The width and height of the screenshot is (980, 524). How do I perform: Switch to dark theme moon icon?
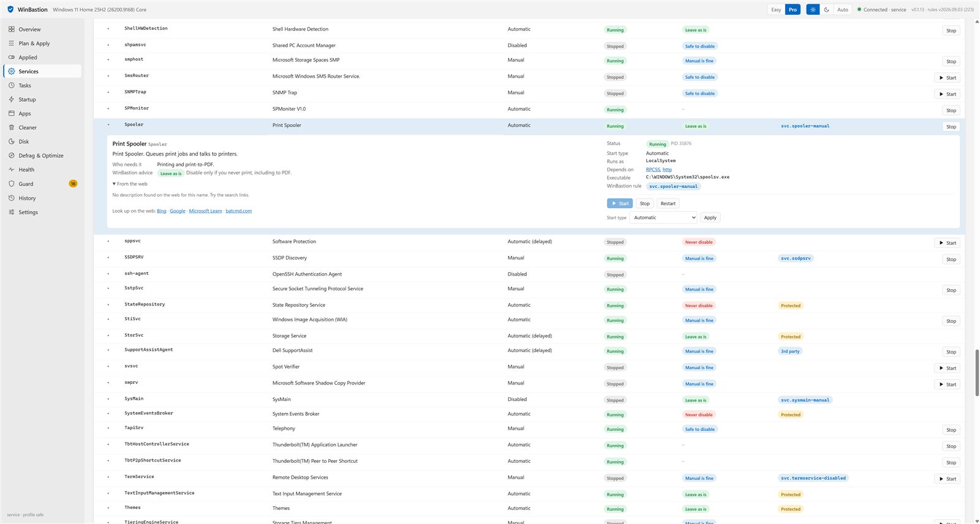(x=826, y=10)
